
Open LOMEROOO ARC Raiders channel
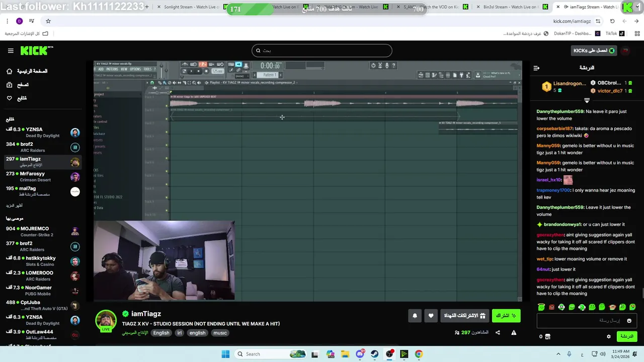pyautogui.click(x=43, y=276)
